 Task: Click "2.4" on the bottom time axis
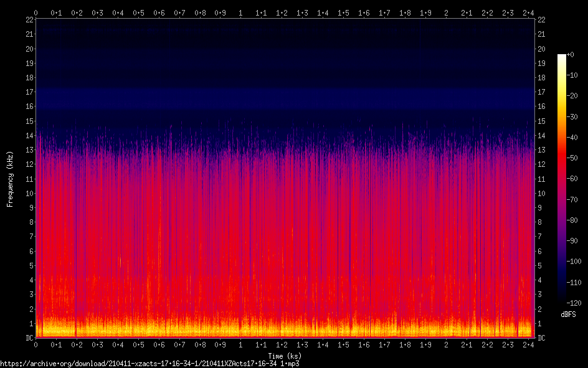click(528, 345)
